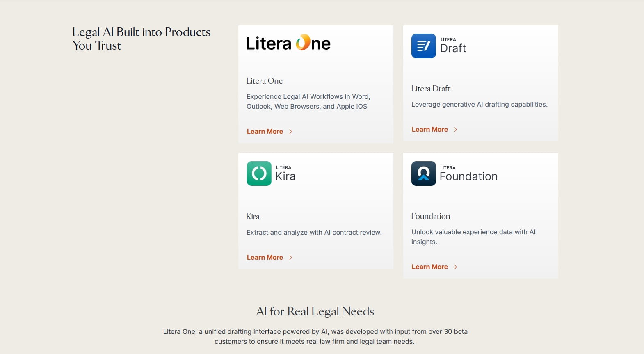Click 'Leverage generative AI drafting capabilities' text
644x354 pixels.
[480, 105]
